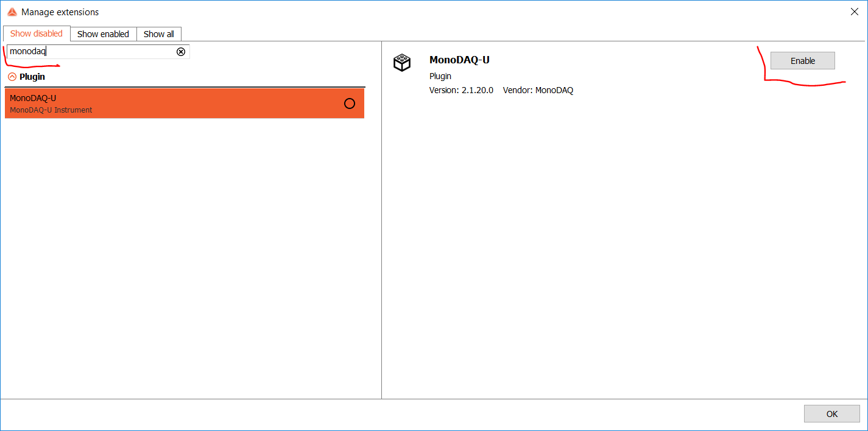Click the MonoDAQ-U Instrument subtitle text
The image size is (868, 431).
(x=51, y=110)
